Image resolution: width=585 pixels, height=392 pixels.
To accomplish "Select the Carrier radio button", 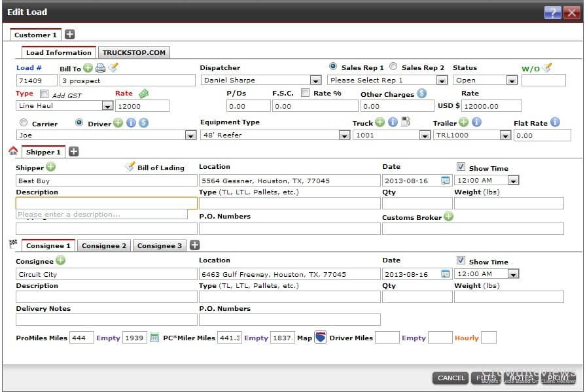I will 24,122.
